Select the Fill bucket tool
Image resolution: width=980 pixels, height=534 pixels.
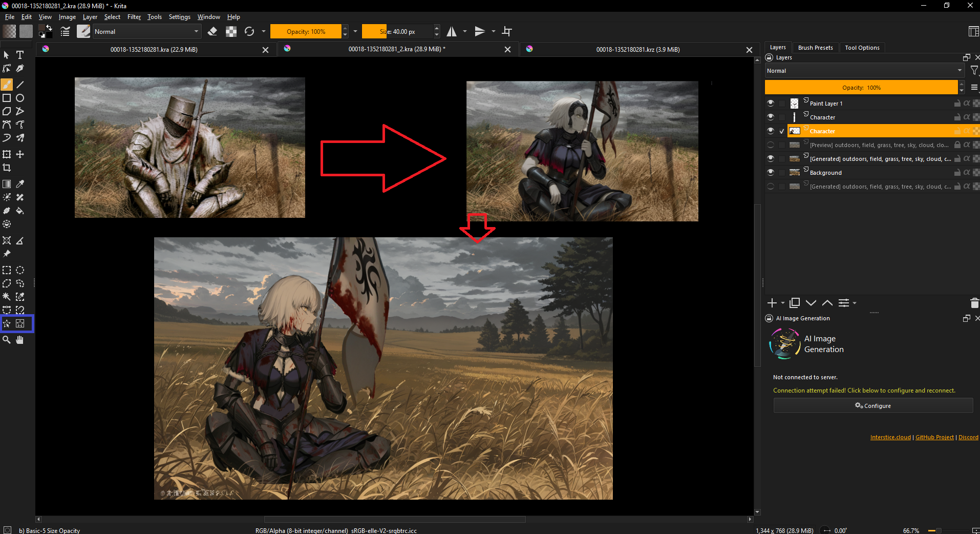(x=20, y=211)
